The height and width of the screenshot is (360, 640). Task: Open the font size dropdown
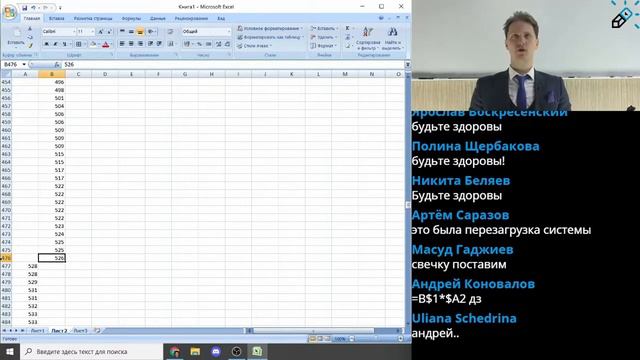click(x=92, y=31)
